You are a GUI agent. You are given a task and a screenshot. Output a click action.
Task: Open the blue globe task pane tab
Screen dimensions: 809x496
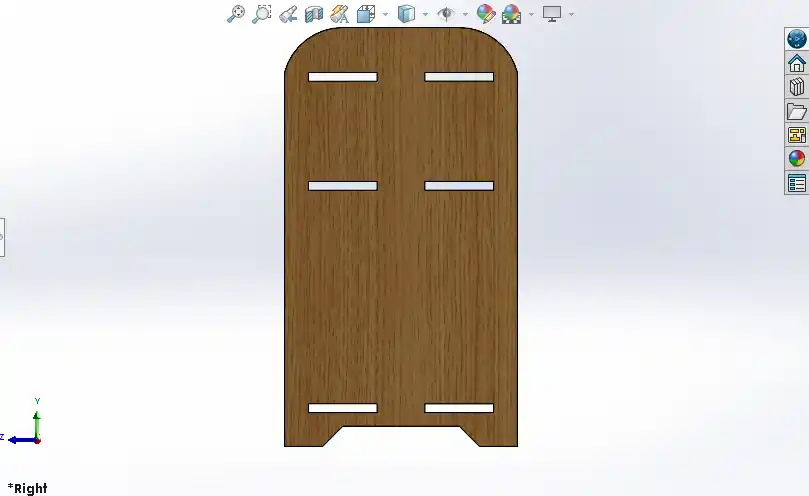coord(797,39)
